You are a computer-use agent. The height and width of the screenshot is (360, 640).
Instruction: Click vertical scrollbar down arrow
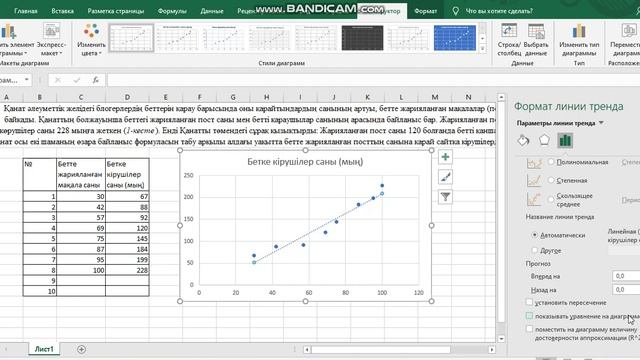501,339
